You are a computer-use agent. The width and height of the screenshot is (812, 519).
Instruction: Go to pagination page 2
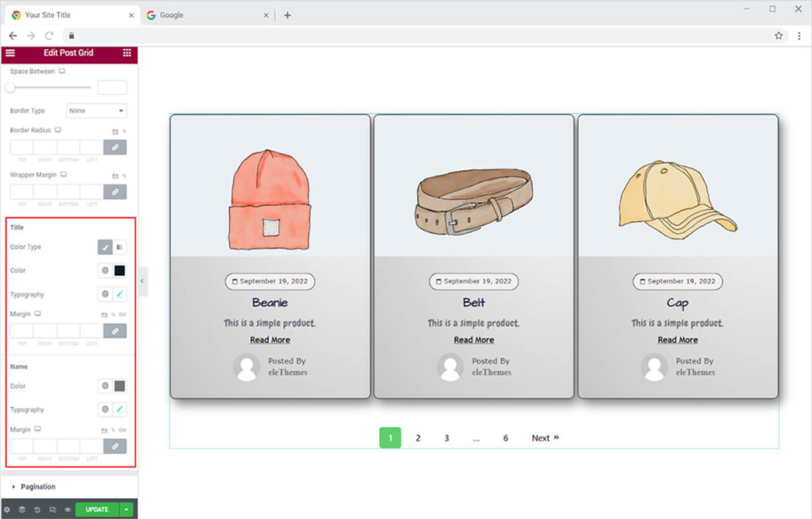pos(418,438)
